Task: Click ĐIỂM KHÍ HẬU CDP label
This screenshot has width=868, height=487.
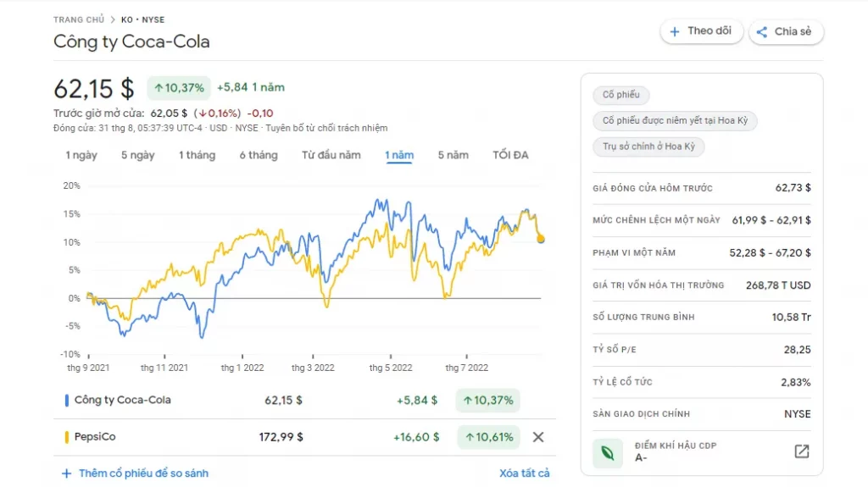Action: click(676, 446)
